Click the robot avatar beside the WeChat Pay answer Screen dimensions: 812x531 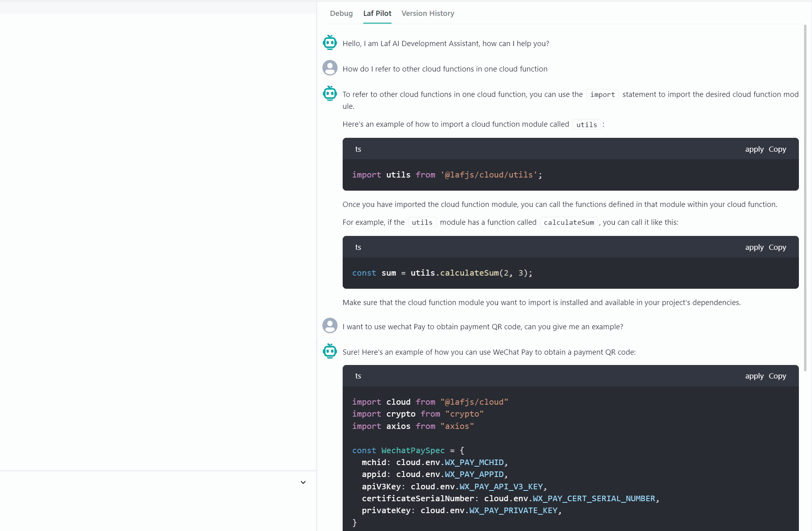point(330,351)
